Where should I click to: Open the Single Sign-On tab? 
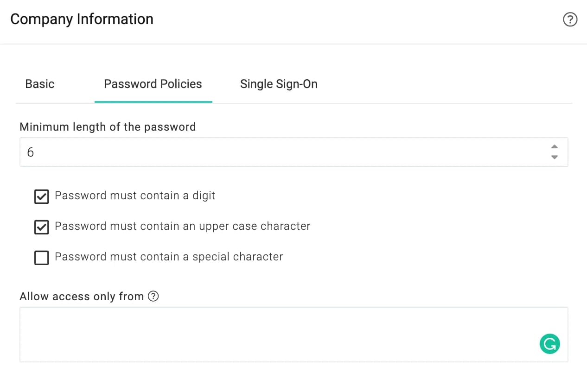279,84
